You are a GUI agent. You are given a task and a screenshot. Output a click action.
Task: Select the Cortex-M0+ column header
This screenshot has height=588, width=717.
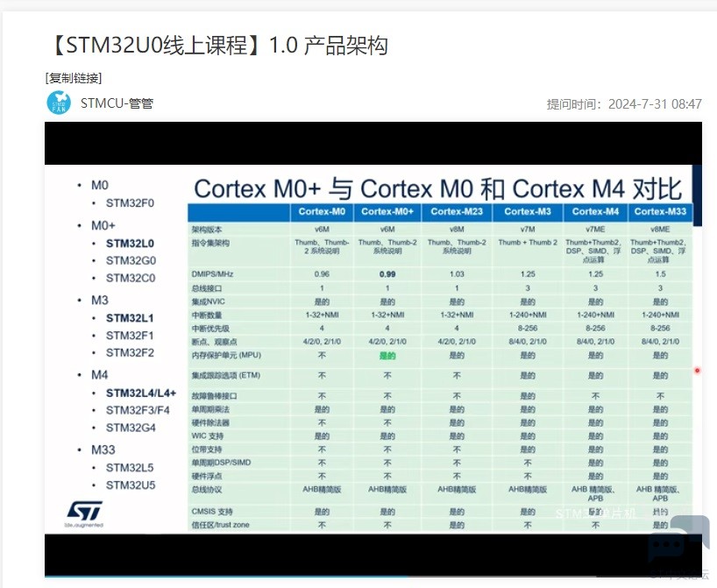tap(387, 211)
